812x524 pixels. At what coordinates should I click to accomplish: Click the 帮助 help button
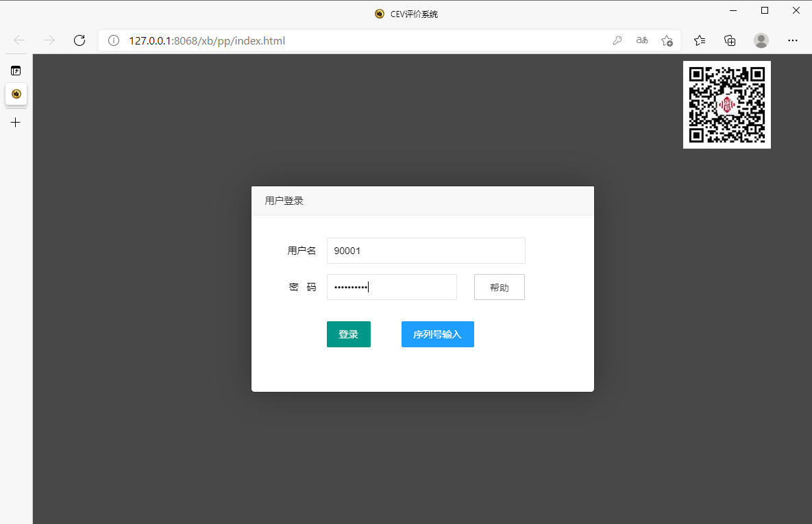tap(499, 287)
